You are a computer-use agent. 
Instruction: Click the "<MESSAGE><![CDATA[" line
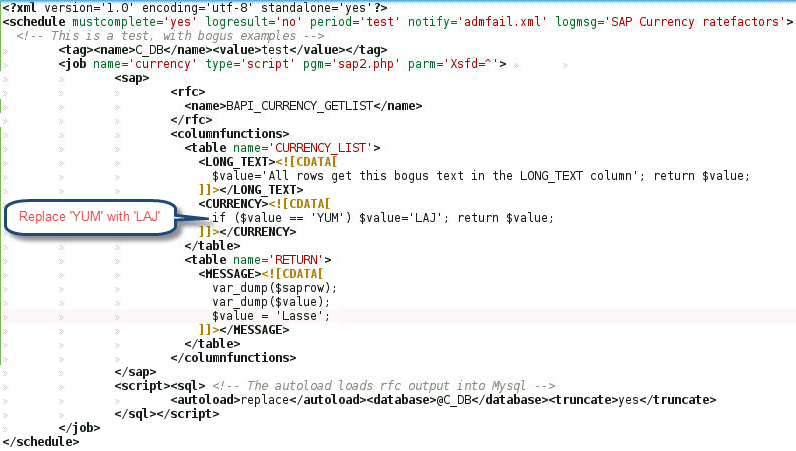point(261,274)
